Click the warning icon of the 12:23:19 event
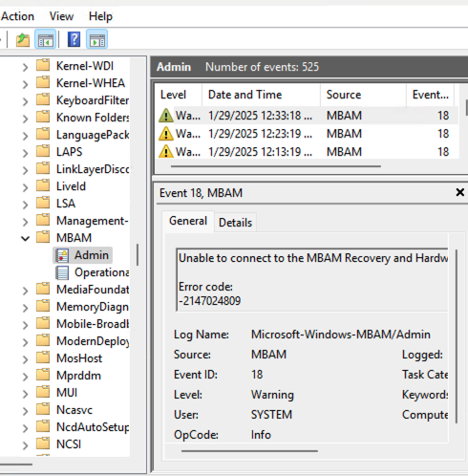468x476 pixels. pyautogui.click(x=166, y=134)
